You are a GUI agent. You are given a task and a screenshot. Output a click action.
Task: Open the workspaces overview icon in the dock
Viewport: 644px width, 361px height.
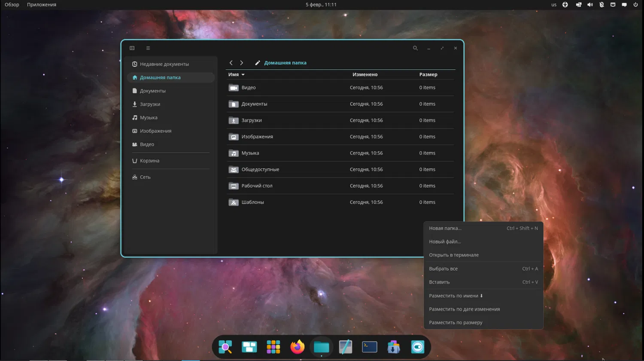[x=249, y=347]
